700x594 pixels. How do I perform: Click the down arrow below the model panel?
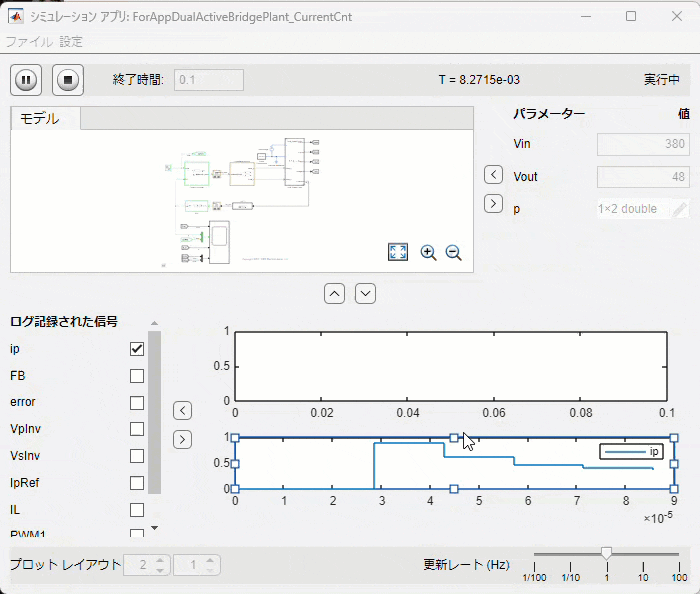pyautogui.click(x=365, y=294)
